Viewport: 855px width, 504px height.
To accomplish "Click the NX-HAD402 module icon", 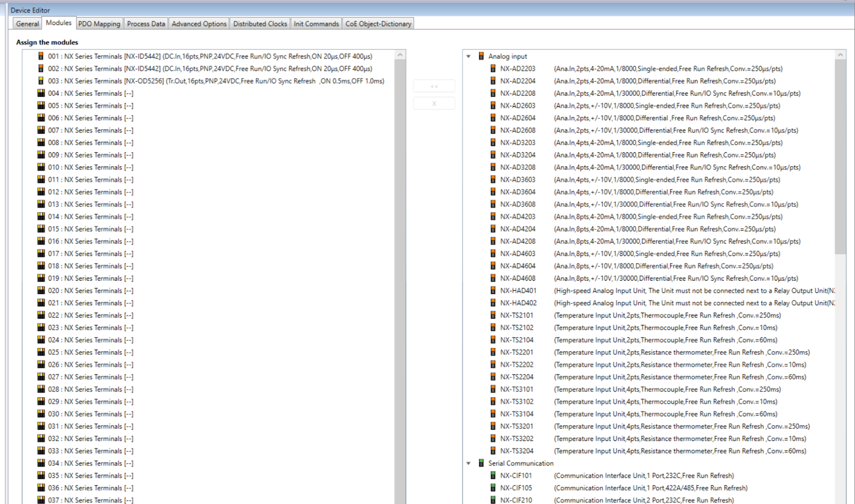I will [493, 303].
